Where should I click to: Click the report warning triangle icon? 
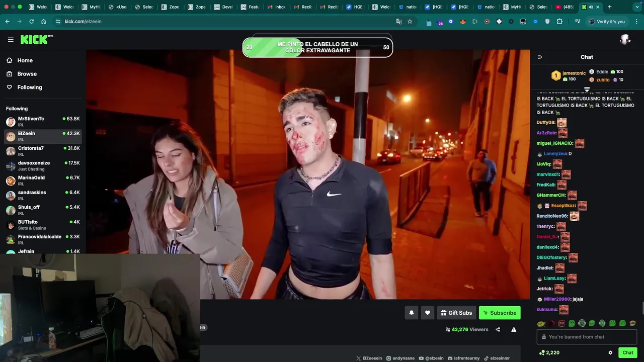click(x=514, y=330)
